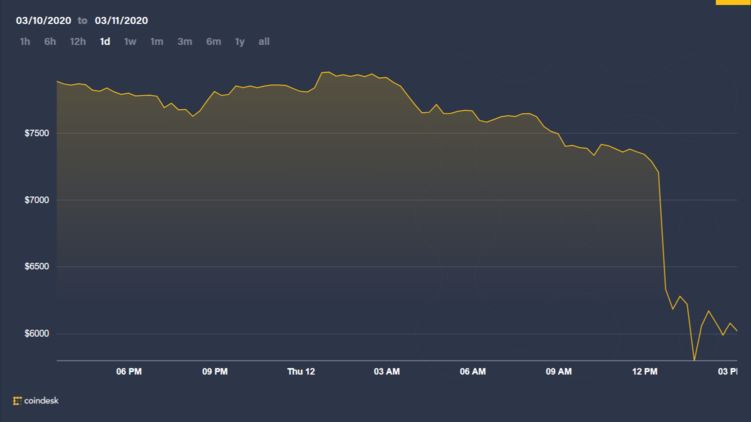Screen dimensions: 751x422
Task: Select the 'all' time range
Action: [264, 41]
